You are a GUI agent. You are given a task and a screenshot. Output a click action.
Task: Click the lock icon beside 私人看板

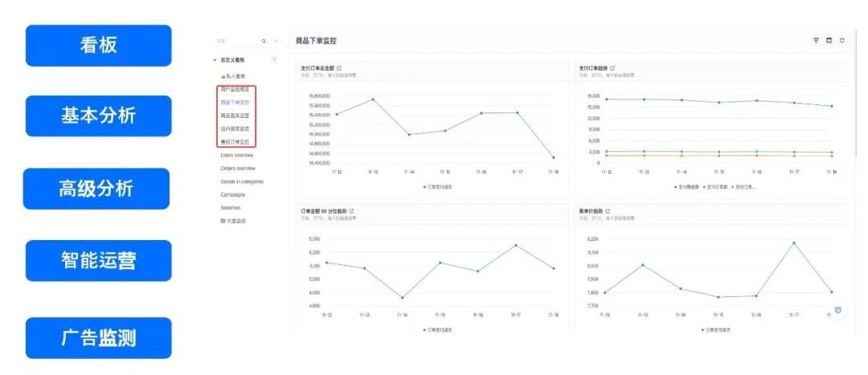tap(223, 76)
